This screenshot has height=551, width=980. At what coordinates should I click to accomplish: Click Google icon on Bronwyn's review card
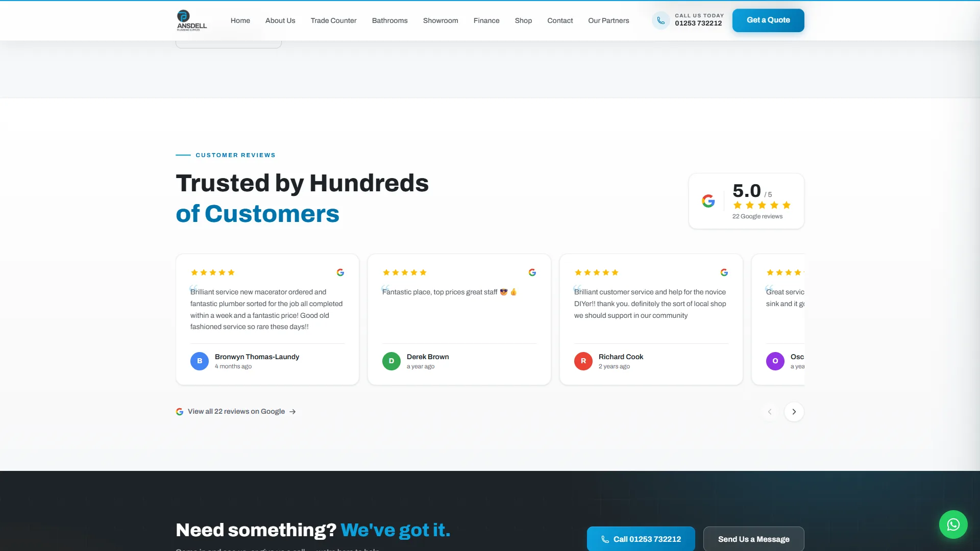pos(340,272)
